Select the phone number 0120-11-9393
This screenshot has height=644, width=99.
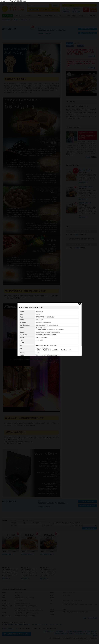[x=39, y=320]
